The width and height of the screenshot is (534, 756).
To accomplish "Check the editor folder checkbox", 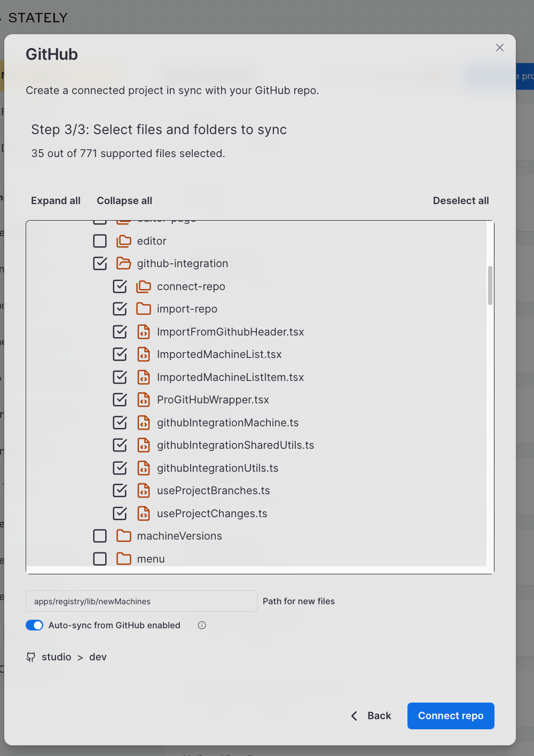I will click(100, 241).
